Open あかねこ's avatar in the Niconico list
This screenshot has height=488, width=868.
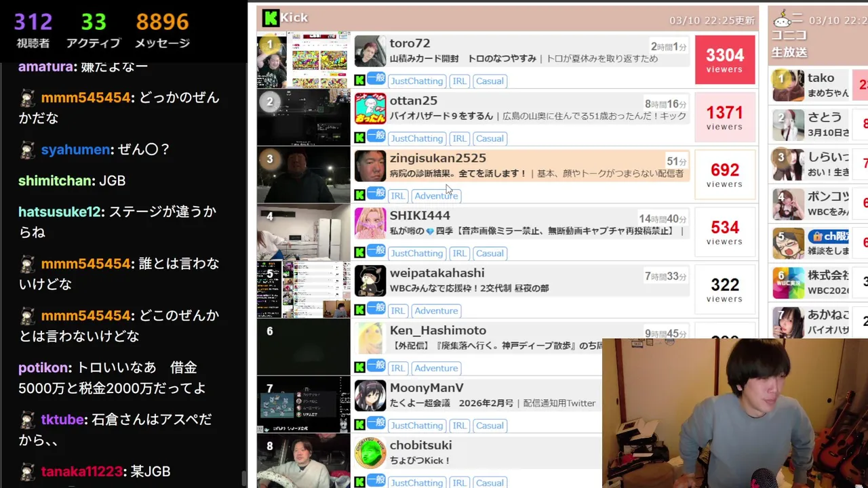[x=788, y=322]
